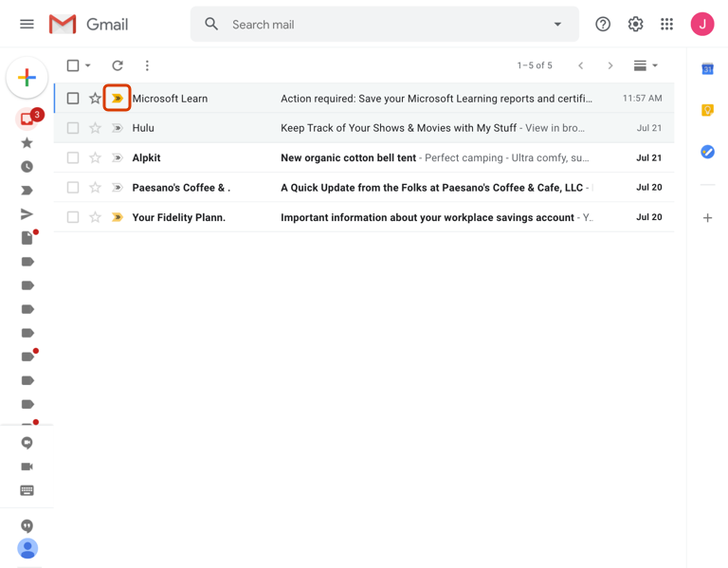Open the main menu hamburger icon
This screenshot has height=568, width=728.
[27, 25]
